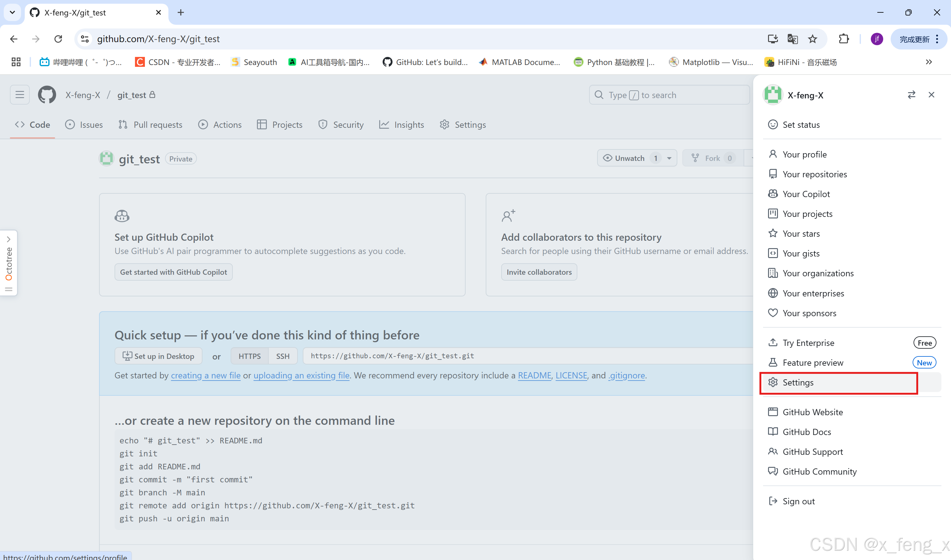This screenshot has width=951, height=560.
Task: Show more bookmarks overflow chevron
Action: (x=929, y=62)
